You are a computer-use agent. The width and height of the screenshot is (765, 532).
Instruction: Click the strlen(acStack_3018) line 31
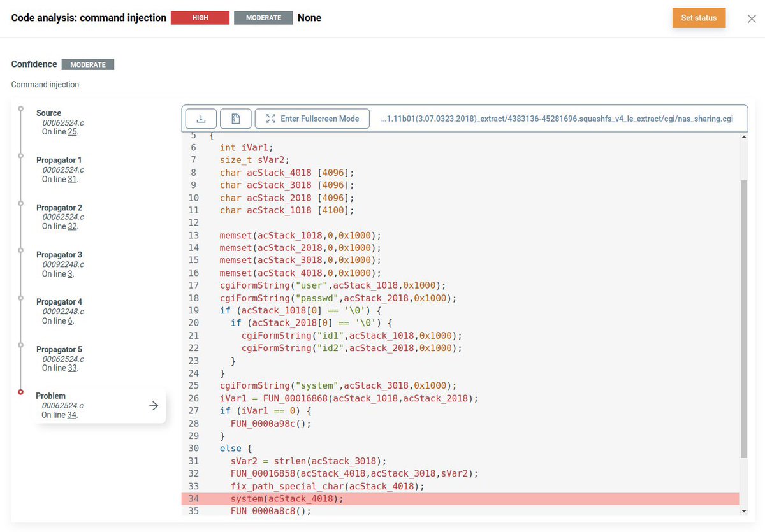[x=309, y=461]
